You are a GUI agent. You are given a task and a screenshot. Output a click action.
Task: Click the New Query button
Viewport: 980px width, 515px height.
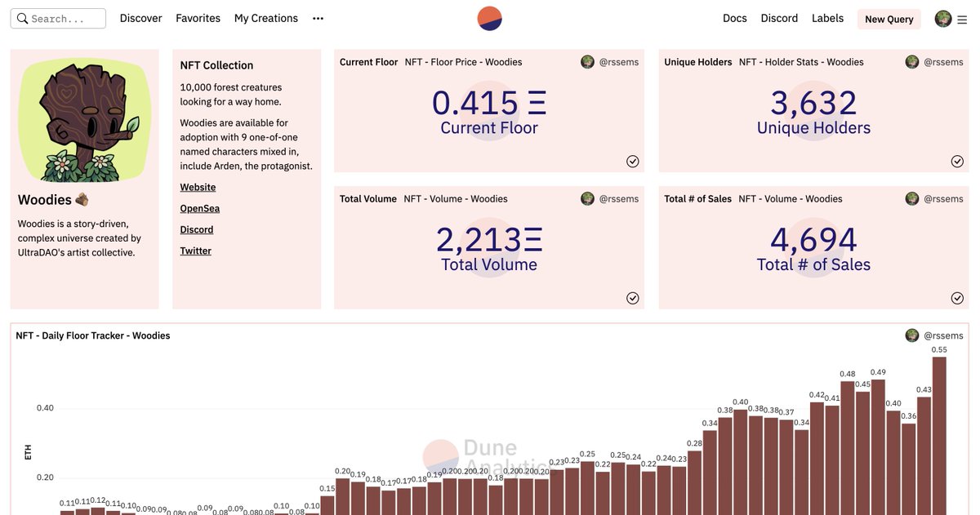(x=889, y=19)
